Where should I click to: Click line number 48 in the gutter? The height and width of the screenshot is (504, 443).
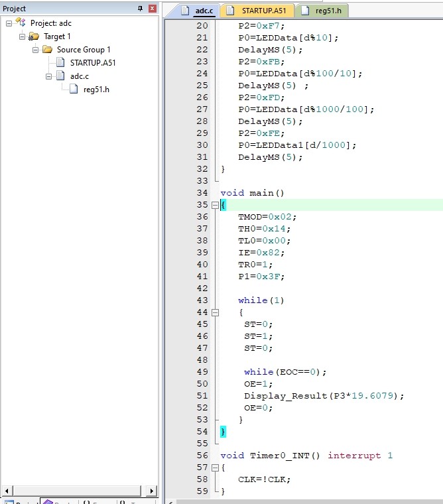202,360
